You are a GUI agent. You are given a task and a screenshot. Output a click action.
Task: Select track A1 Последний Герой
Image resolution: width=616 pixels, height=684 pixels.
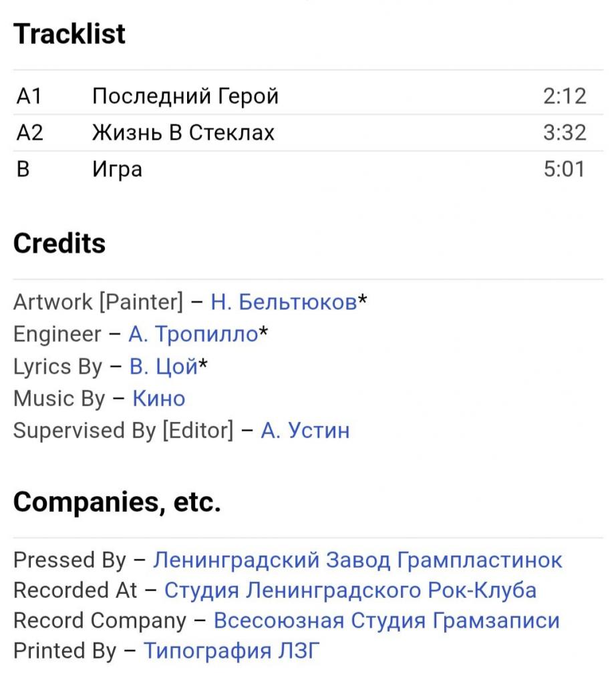[x=308, y=96]
